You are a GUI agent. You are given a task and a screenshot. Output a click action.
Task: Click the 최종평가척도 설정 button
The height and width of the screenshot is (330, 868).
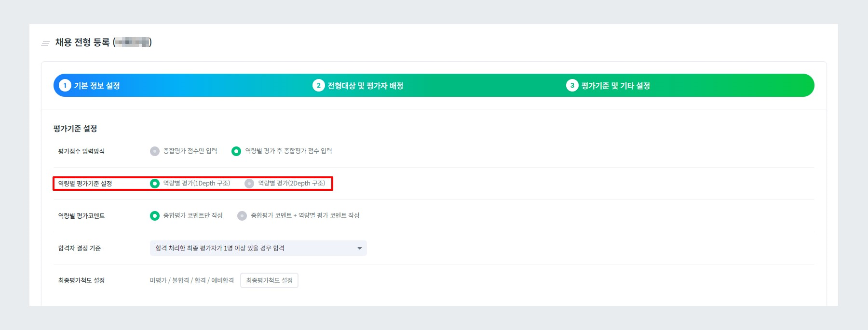click(x=269, y=280)
